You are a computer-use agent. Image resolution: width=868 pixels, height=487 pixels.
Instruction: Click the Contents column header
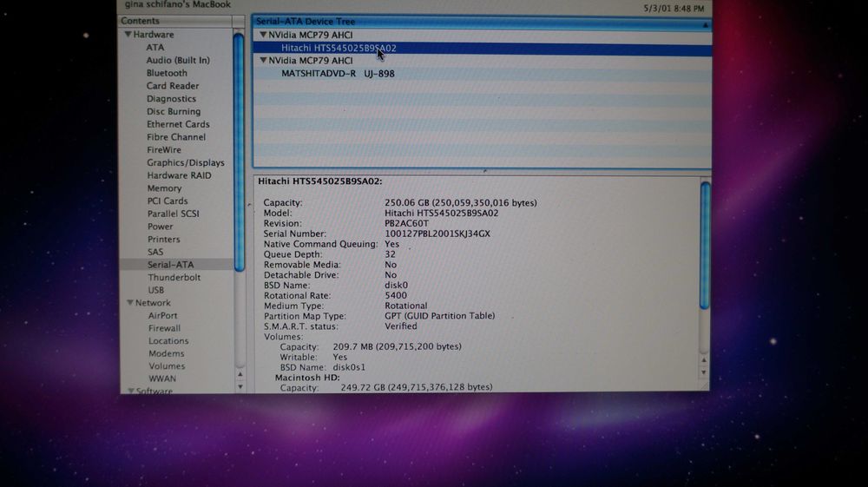pyautogui.click(x=176, y=21)
